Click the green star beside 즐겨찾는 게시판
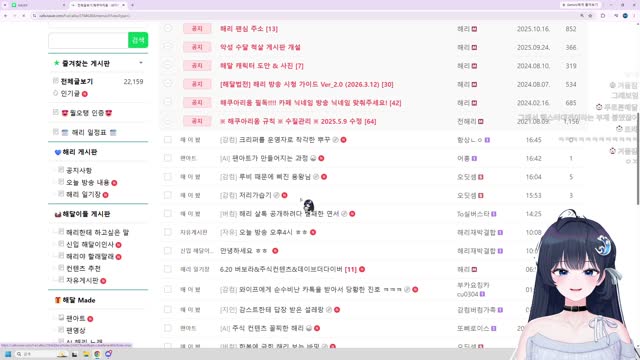The image size is (640, 360). coord(56,63)
